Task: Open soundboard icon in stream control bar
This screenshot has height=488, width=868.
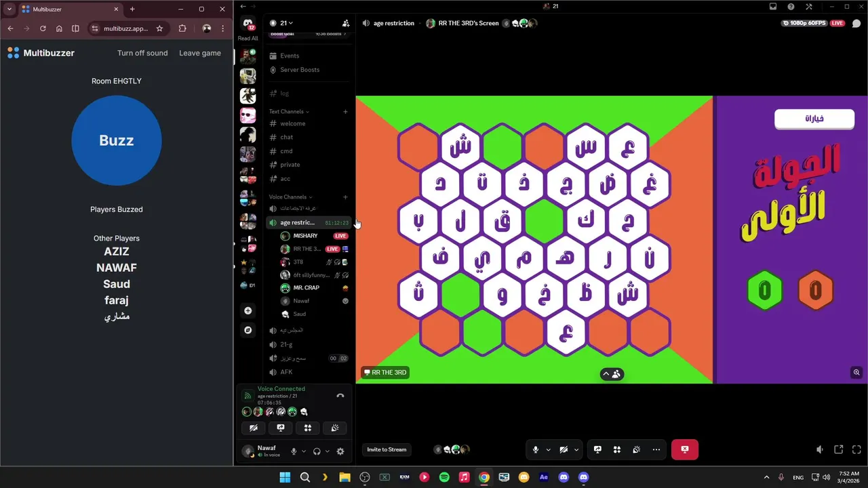Action: pyautogui.click(x=636, y=449)
